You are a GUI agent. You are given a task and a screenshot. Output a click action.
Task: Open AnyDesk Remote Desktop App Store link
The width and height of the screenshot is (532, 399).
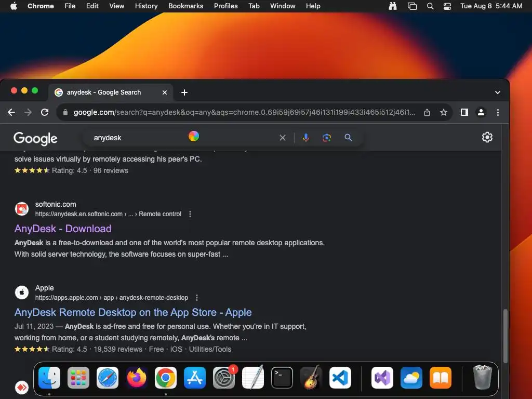click(133, 312)
